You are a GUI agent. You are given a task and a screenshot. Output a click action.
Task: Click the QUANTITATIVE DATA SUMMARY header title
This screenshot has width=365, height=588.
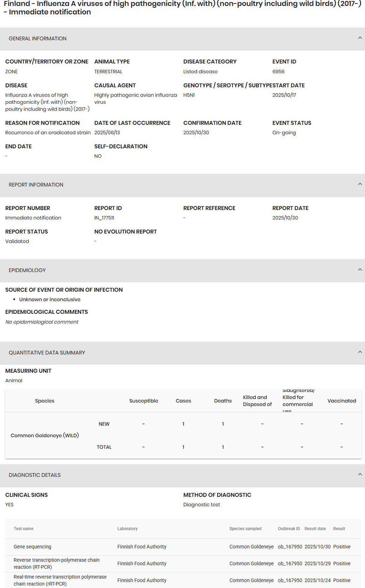coord(47,353)
